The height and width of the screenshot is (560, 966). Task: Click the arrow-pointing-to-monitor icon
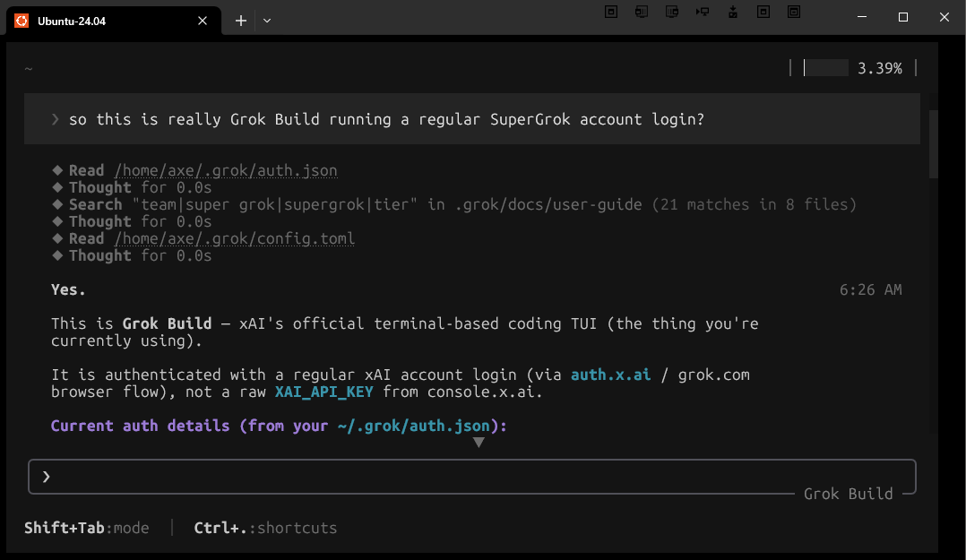pos(703,12)
